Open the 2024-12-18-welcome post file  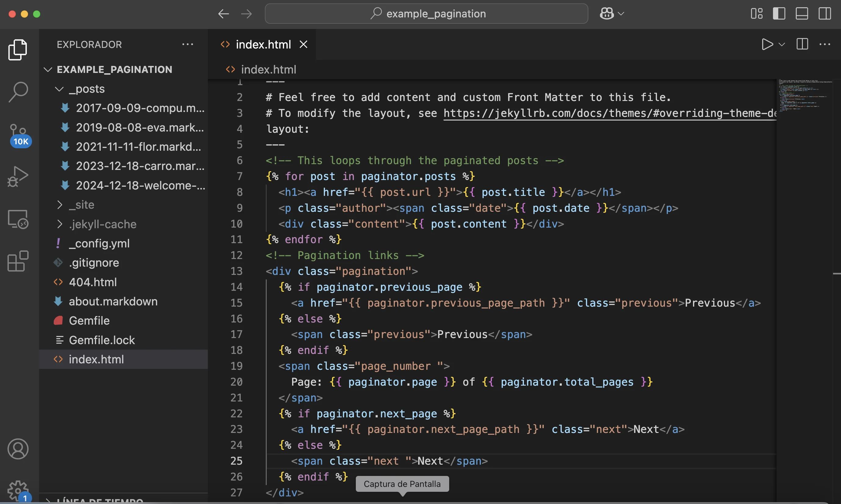tap(124, 185)
